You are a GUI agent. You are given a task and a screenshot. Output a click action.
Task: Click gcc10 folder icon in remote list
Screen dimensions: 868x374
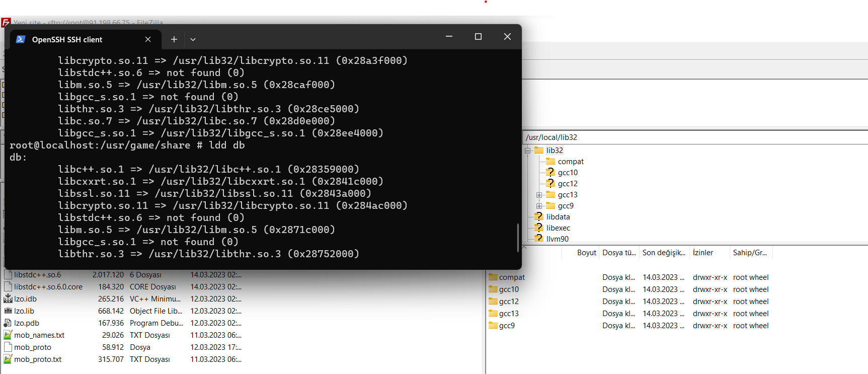click(493, 289)
